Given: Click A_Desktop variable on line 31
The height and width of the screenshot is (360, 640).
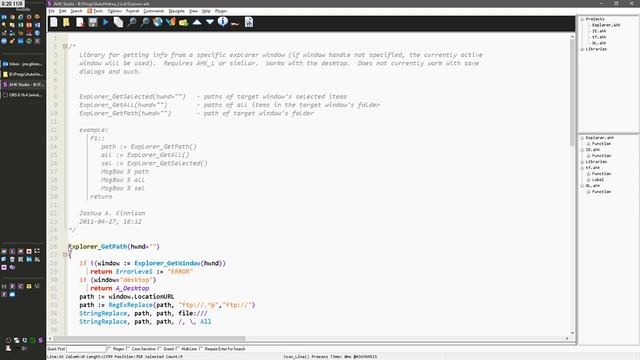Looking at the screenshot, I should tap(132, 288).
